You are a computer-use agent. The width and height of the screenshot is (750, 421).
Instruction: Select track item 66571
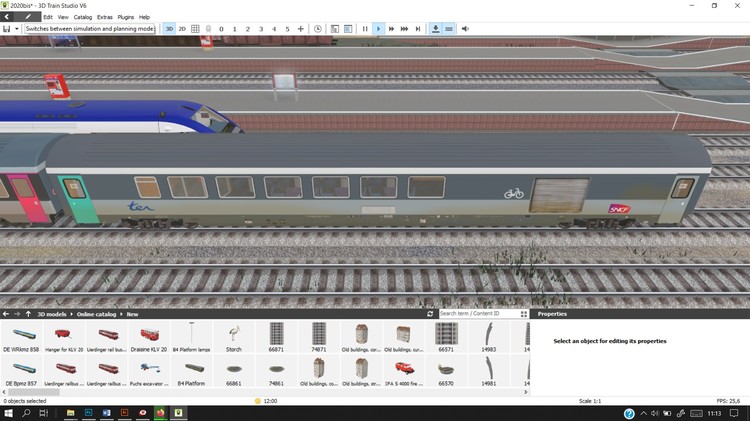pos(446,337)
